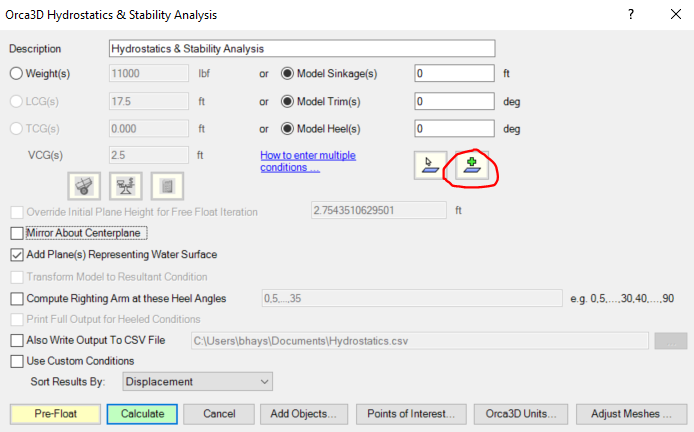Enable Mirror About Centerplane checkbox
This screenshot has width=694, height=432.
tap(17, 233)
